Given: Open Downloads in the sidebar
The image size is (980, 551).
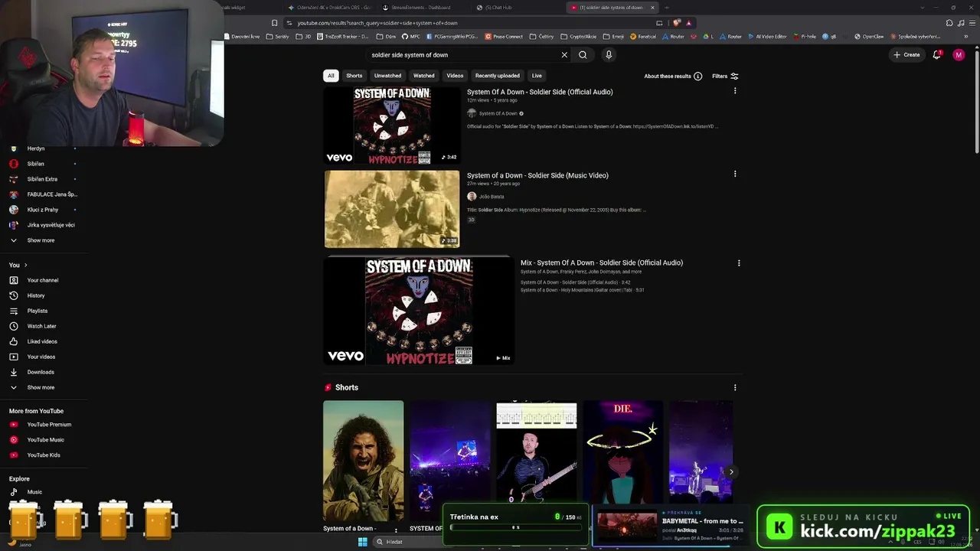Looking at the screenshot, I should click(41, 372).
